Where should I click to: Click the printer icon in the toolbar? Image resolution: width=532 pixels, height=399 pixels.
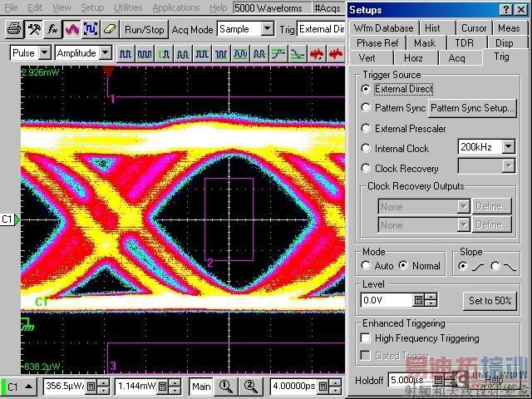15,30
